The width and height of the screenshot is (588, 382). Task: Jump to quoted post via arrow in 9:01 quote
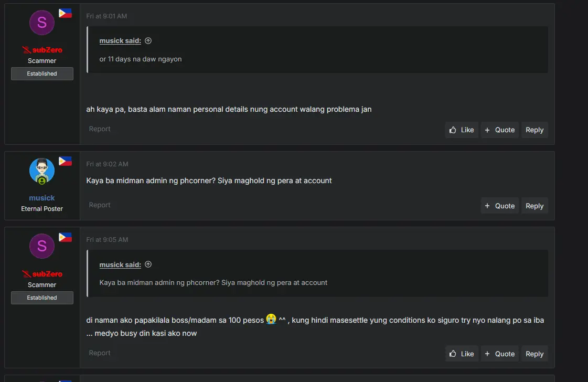(x=148, y=40)
